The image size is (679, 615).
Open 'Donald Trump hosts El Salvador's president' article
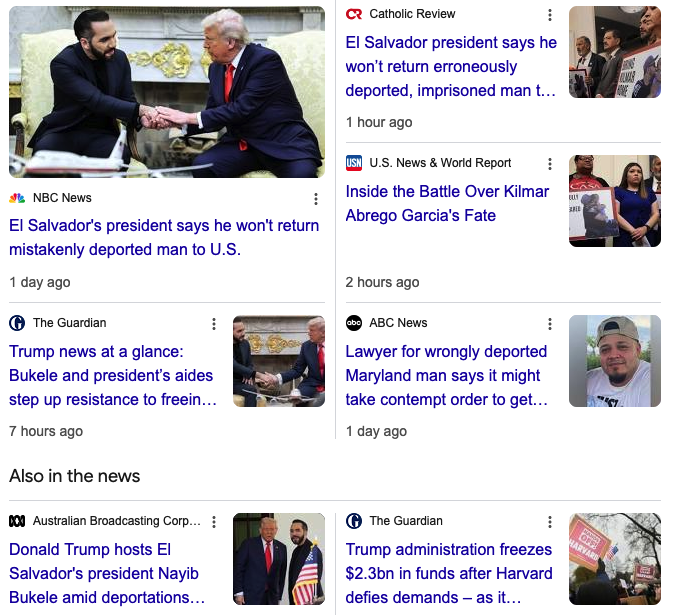(x=107, y=573)
